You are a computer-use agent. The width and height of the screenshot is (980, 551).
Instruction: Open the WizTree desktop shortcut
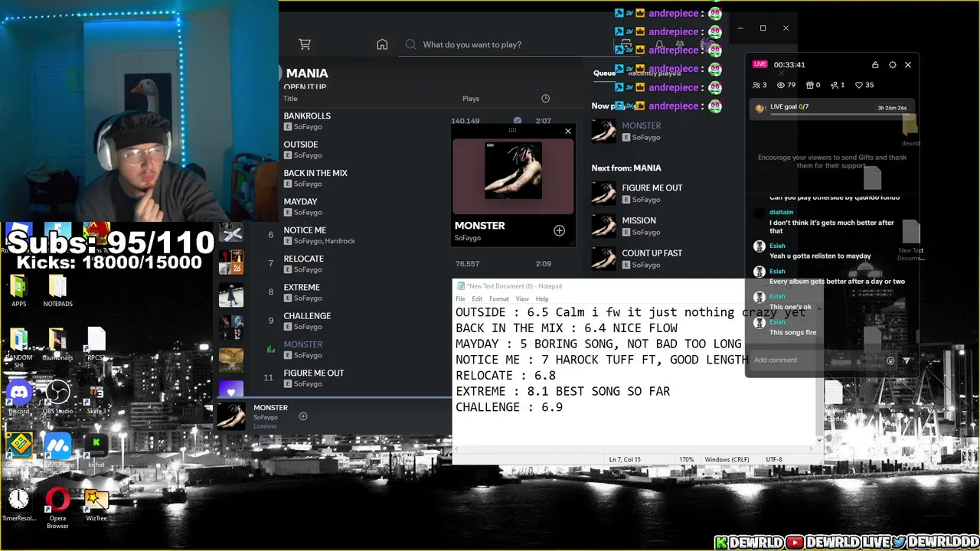[x=96, y=505]
